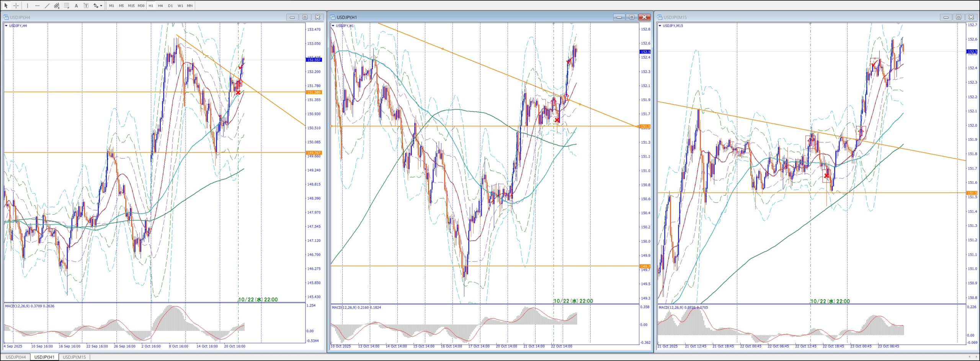This screenshot has height=361, width=980.
Task: Expand the USDJPY,M15 chart title triangle
Action: pyautogui.click(x=660, y=26)
